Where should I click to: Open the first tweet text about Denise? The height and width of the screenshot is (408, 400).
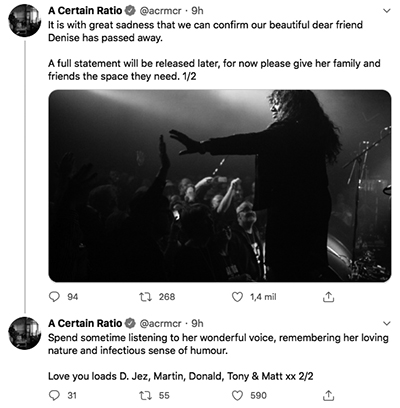point(214,51)
